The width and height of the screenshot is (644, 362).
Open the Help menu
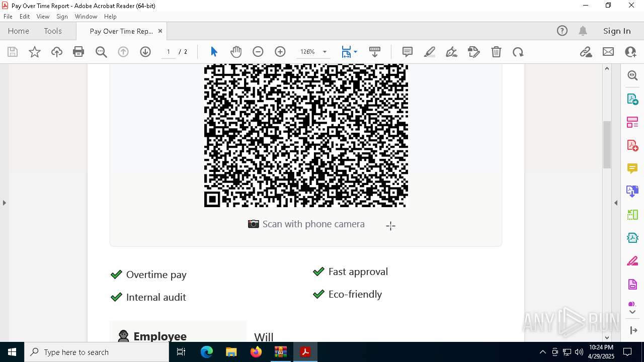pos(110,17)
